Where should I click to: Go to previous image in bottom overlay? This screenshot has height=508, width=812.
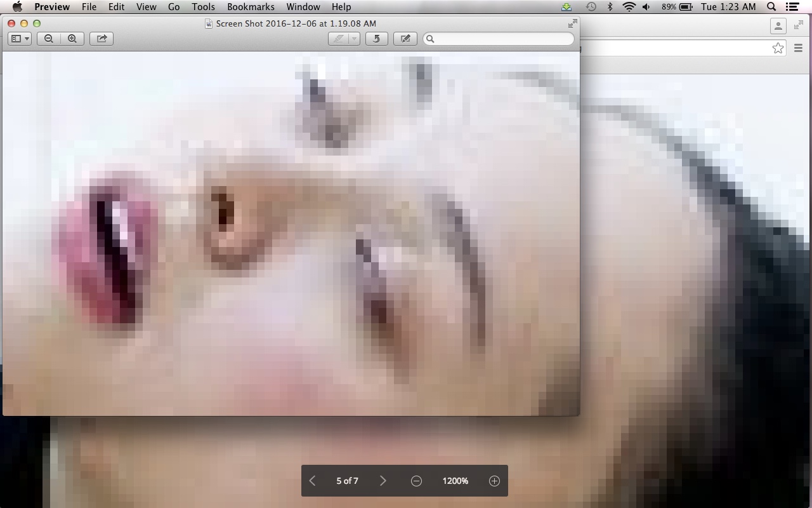click(312, 481)
